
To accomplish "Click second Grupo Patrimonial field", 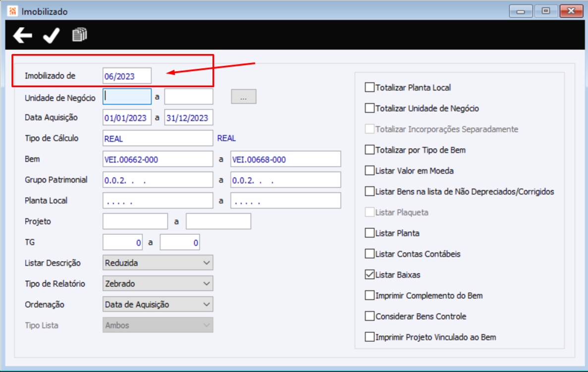I will (x=286, y=180).
